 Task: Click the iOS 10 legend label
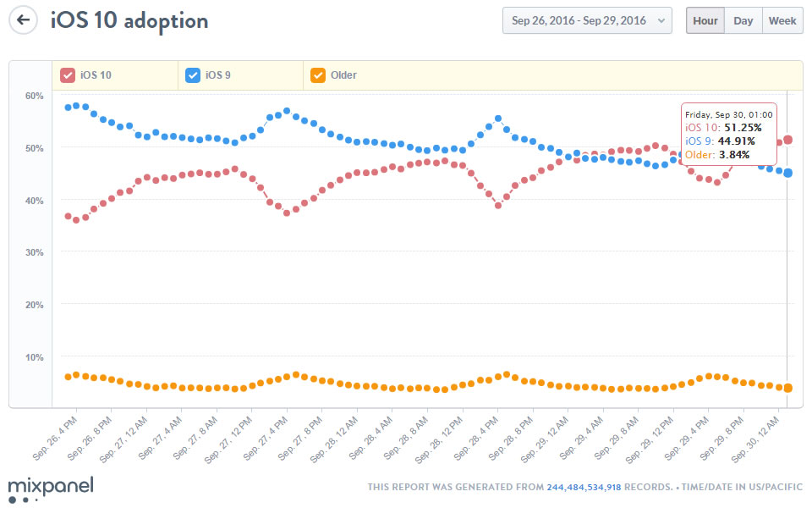point(96,75)
